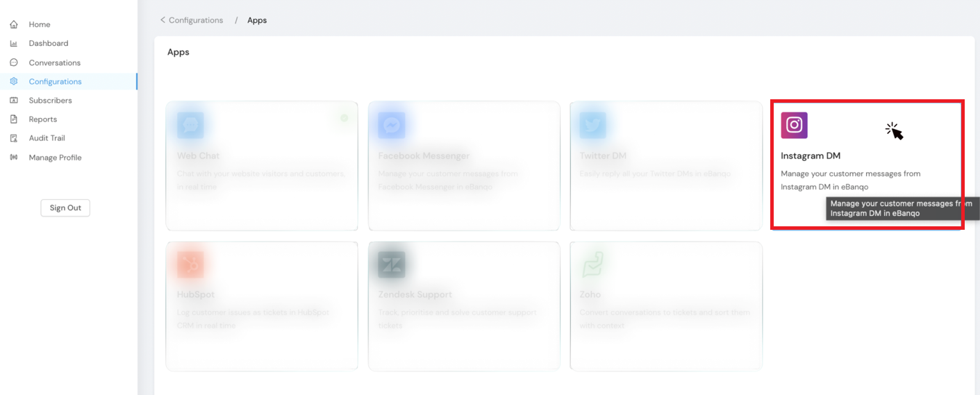The height and width of the screenshot is (395, 980).
Task: Click the Sign Out button
Action: click(65, 208)
